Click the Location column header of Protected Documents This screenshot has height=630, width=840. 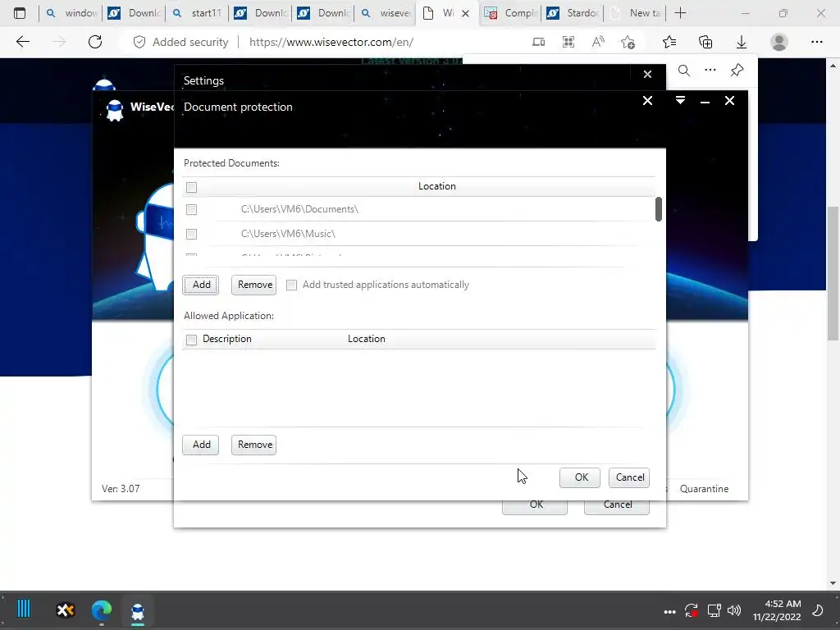click(x=436, y=186)
